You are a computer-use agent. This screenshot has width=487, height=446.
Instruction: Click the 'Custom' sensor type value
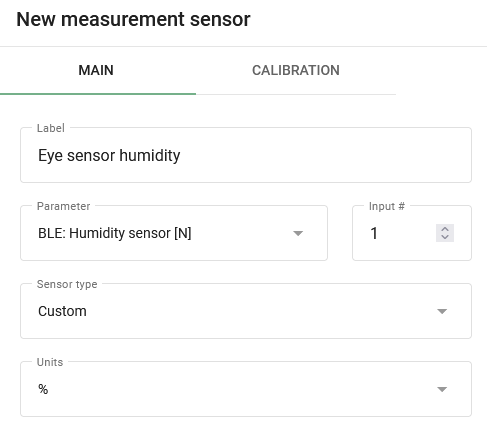point(62,311)
